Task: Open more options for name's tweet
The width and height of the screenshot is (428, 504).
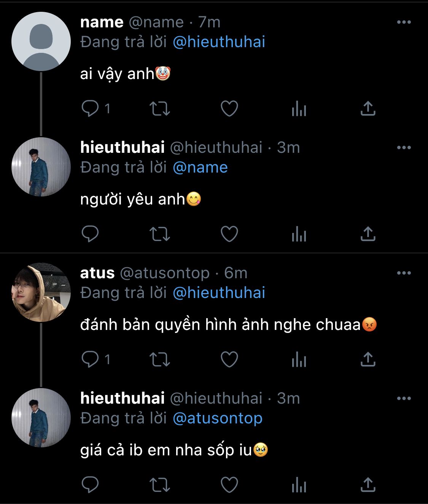Action: point(404,22)
